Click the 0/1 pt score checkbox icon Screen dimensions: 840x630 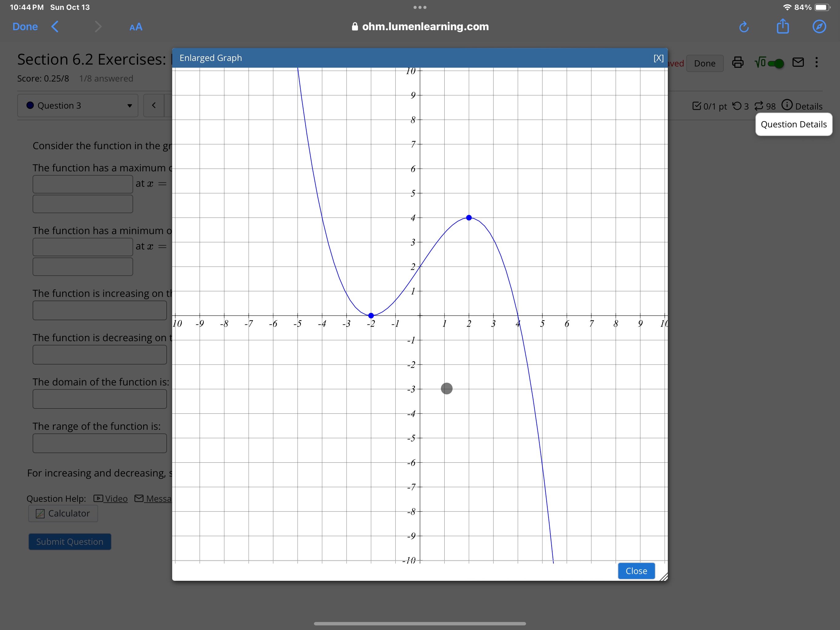696,106
